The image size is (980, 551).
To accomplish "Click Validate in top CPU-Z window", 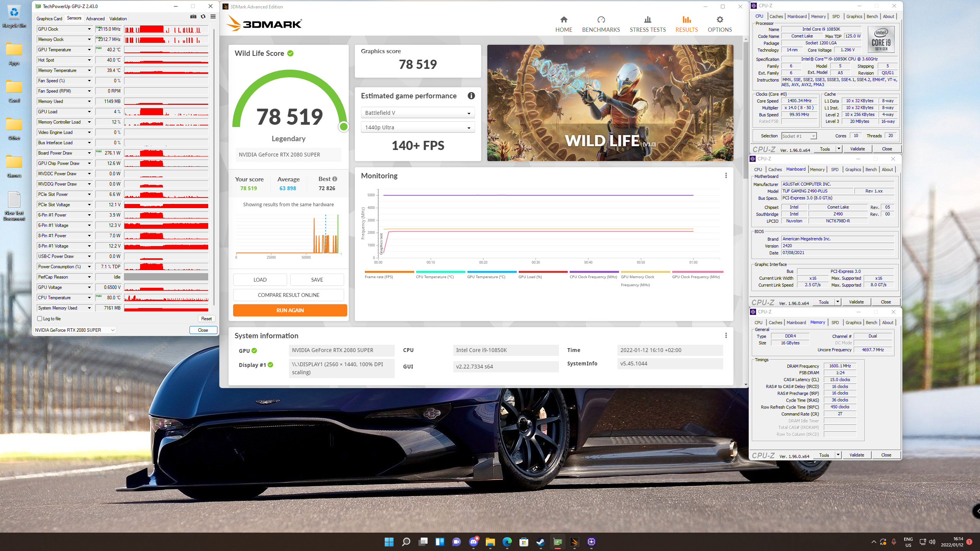I will pos(857,149).
